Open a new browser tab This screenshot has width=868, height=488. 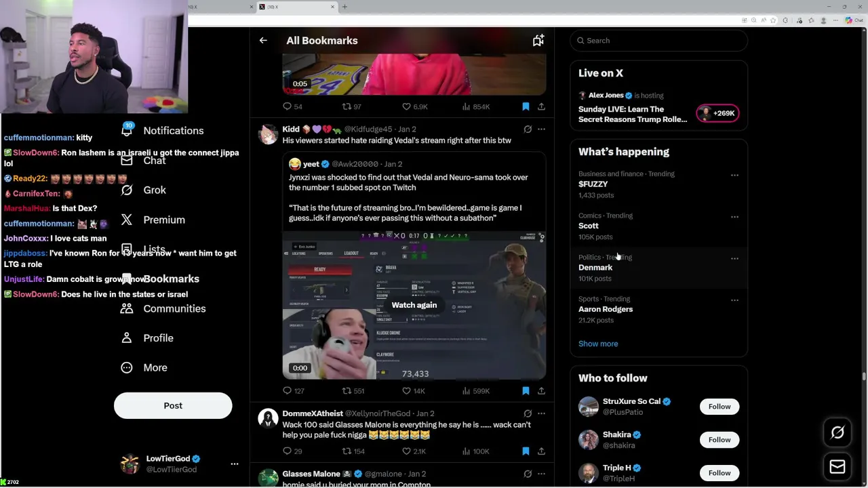[x=344, y=7]
